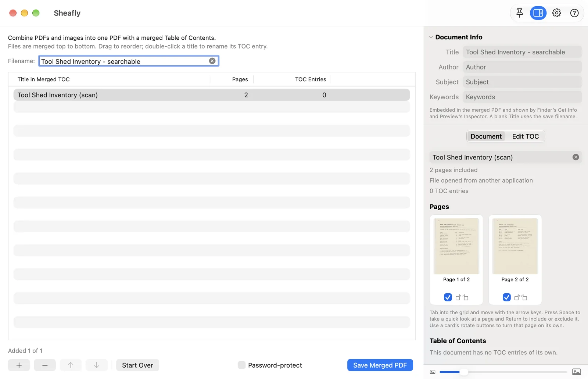Move the selected file up

click(71, 365)
